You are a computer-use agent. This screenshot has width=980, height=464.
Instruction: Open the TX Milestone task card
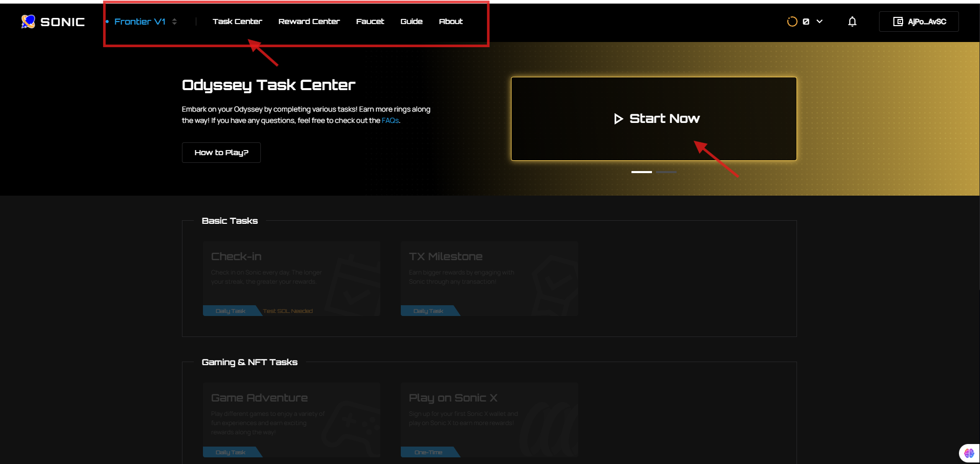point(489,279)
